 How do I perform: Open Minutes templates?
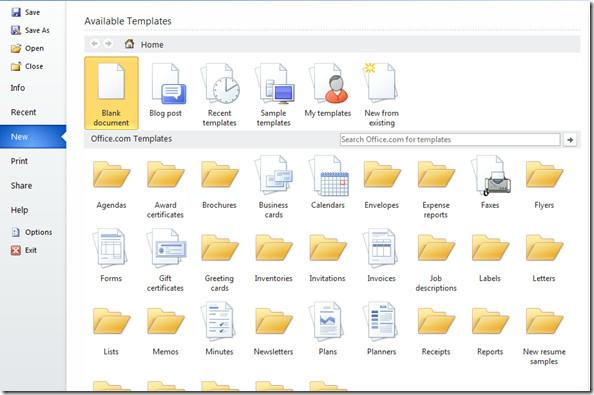[x=219, y=329]
